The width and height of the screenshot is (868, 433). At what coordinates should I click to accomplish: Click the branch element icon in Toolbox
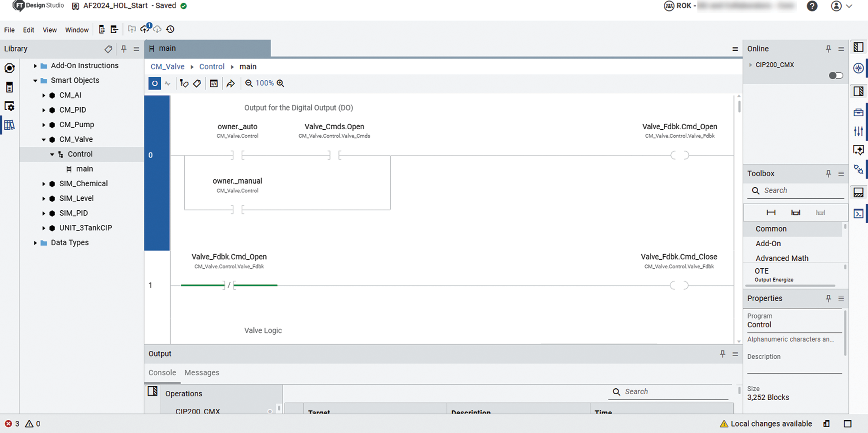(796, 213)
